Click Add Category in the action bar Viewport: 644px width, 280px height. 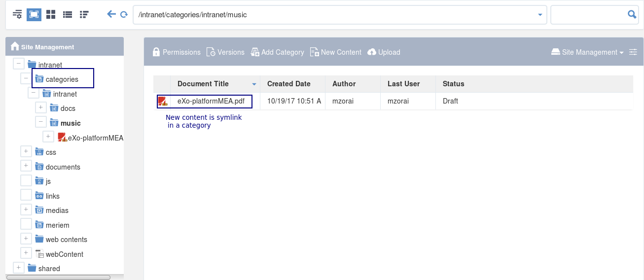tap(278, 52)
